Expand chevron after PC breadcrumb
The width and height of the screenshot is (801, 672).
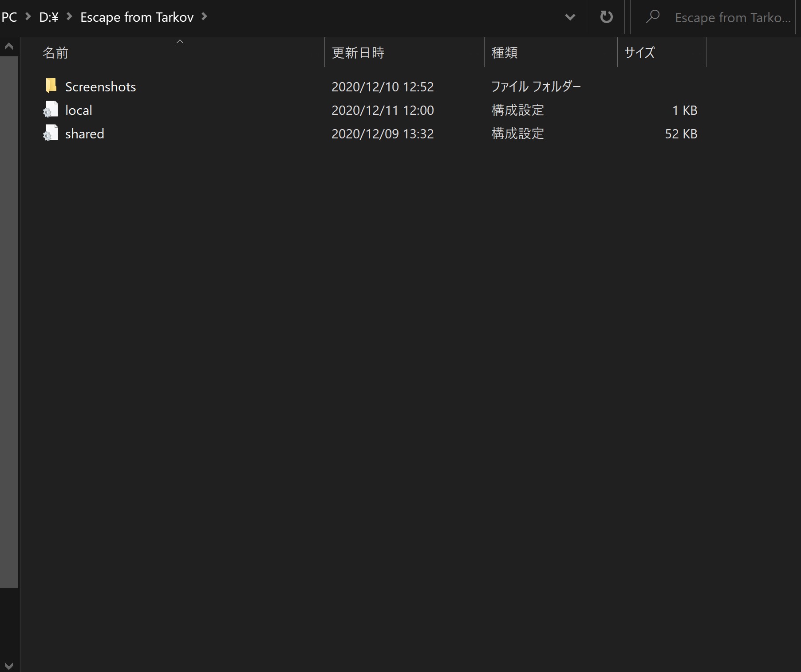[x=28, y=16]
